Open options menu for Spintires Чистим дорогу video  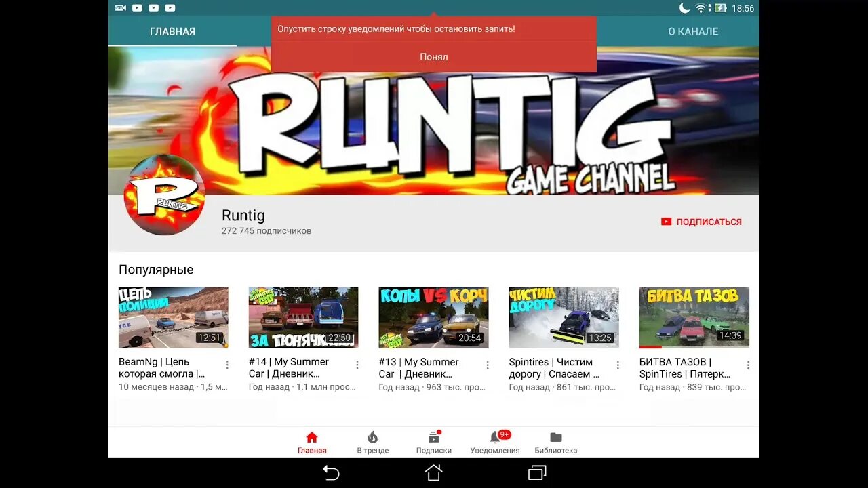[x=618, y=365]
